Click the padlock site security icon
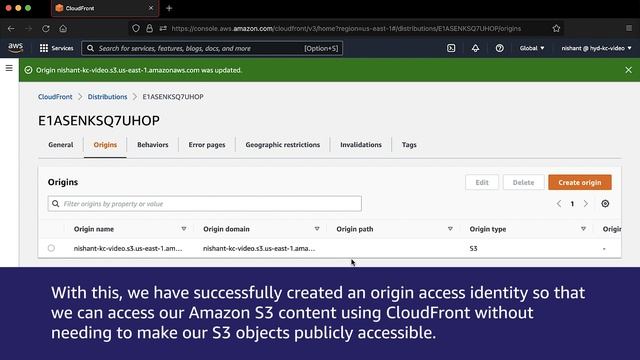Image resolution: width=640 pixels, height=360 pixels. pos(150,28)
